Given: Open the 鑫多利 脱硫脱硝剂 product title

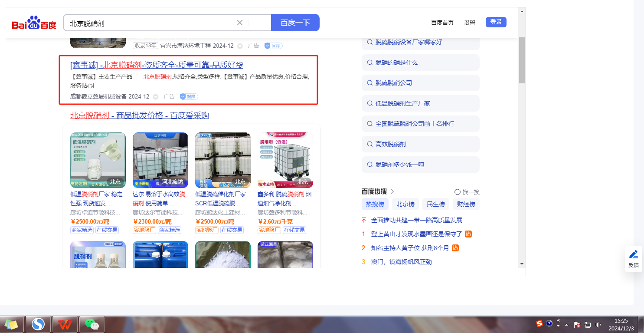Looking at the screenshot, I should tap(284, 198).
